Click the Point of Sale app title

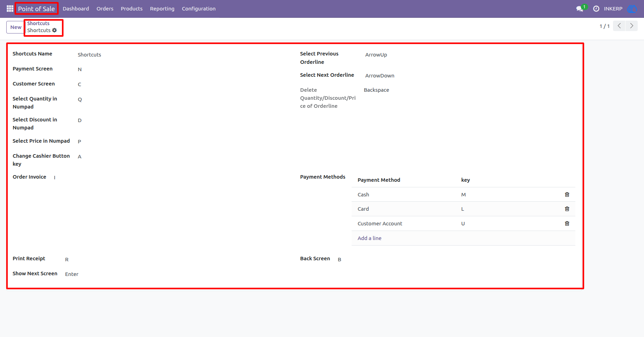click(37, 9)
